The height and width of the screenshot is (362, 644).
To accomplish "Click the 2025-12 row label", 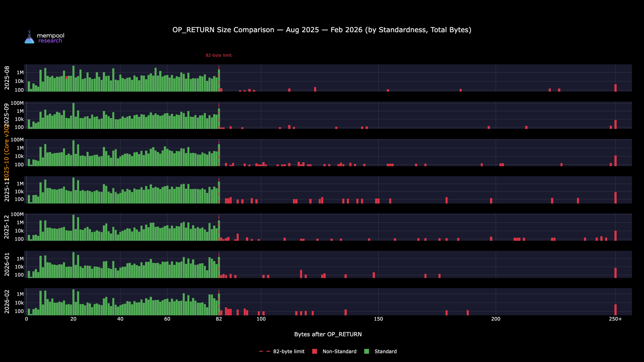I will (x=7, y=227).
